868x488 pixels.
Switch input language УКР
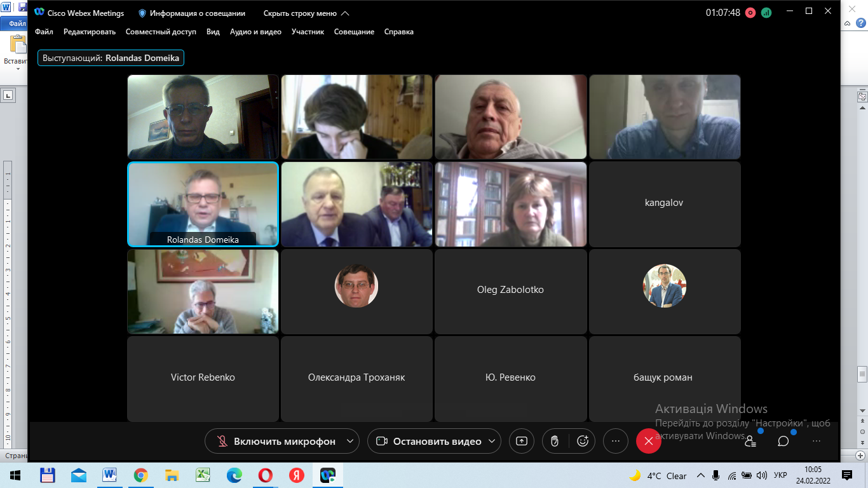tap(781, 475)
